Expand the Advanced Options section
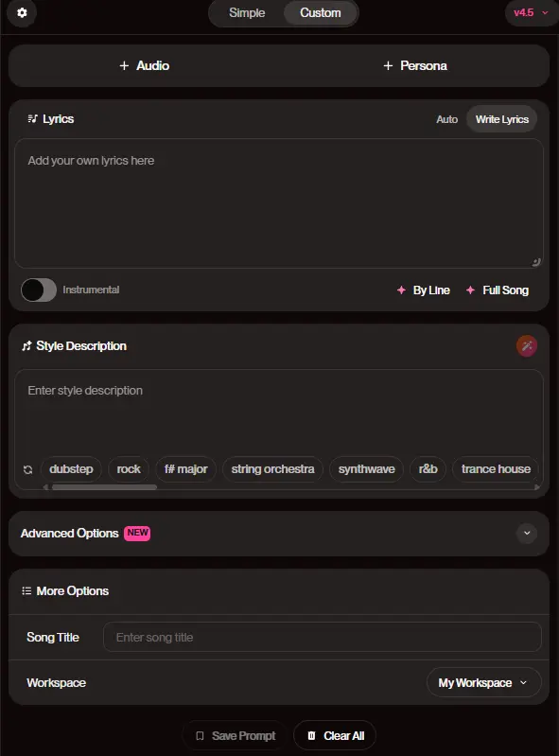The width and height of the screenshot is (559, 756). click(x=527, y=534)
